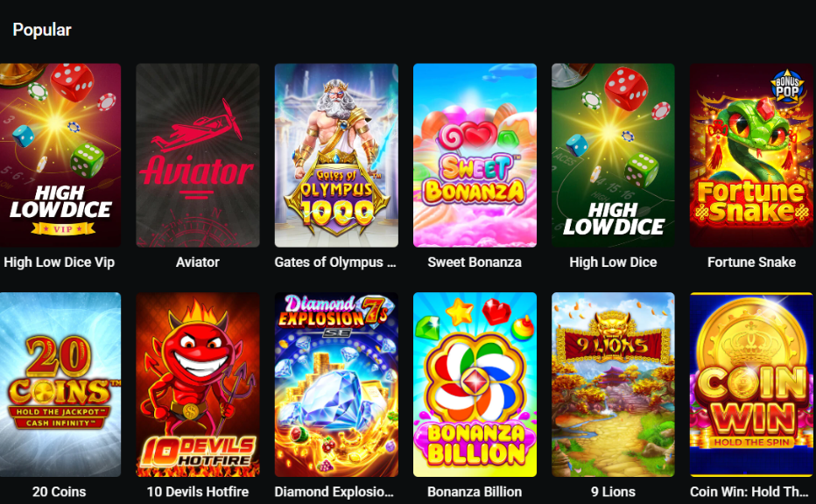Click the Popular section heading
816x504 pixels.
[x=42, y=30]
